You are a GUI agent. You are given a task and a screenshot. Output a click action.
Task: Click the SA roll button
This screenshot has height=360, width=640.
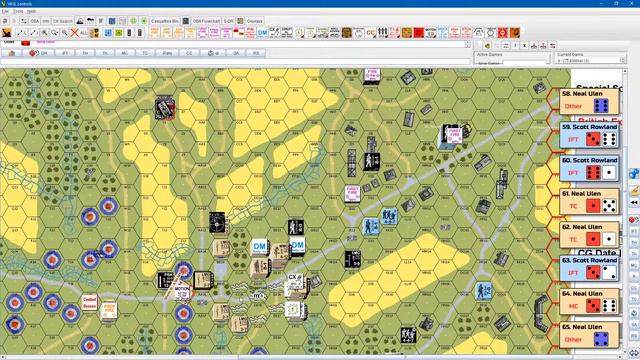click(x=236, y=53)
